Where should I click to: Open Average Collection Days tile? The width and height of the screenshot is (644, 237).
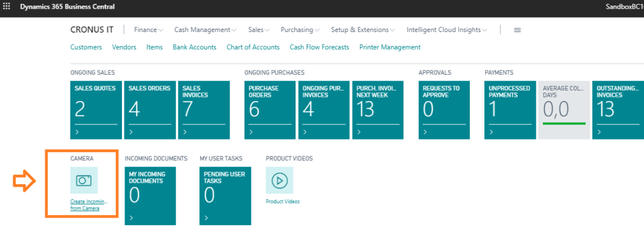point(564,110)
